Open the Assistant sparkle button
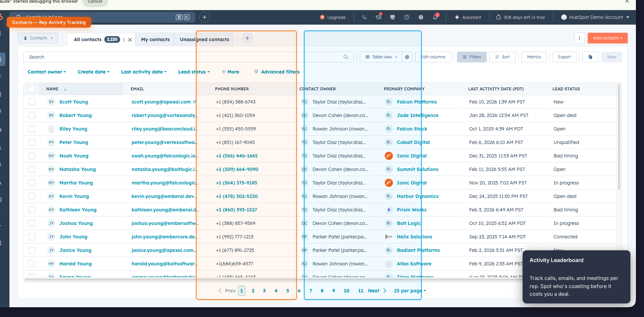Viewport: 644px width, 317px height. click(468, 17)
